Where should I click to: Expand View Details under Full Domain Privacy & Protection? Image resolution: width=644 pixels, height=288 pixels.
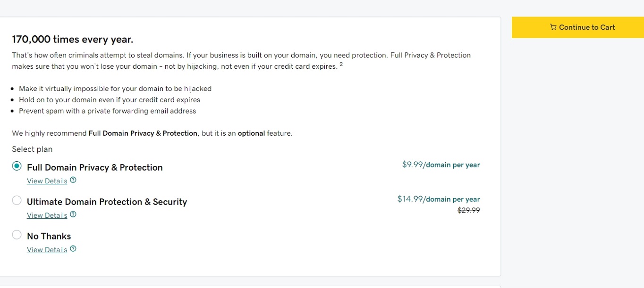pos(47,181)
